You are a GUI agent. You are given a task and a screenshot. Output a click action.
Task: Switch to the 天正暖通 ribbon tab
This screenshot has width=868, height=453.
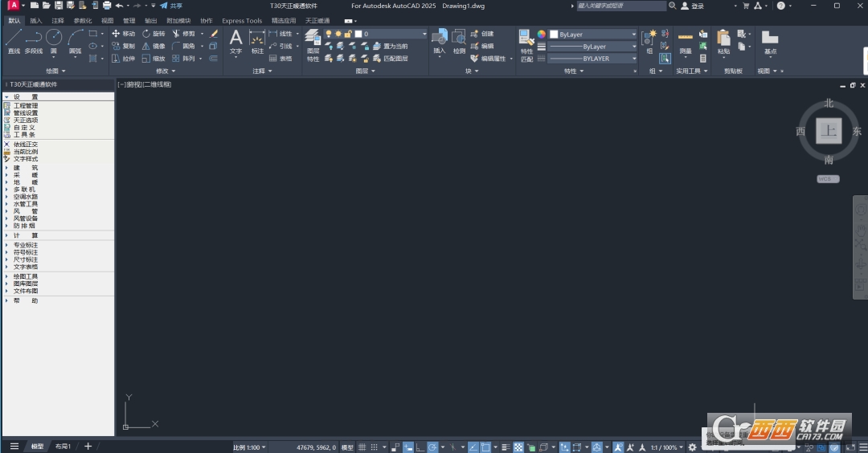coord(317,20)
